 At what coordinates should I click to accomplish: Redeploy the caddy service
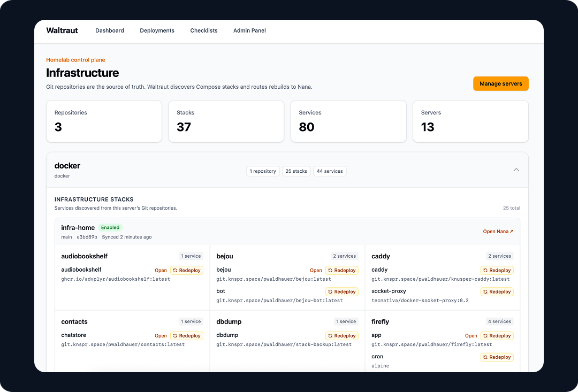pyautogui.click(x=497, y=270)
